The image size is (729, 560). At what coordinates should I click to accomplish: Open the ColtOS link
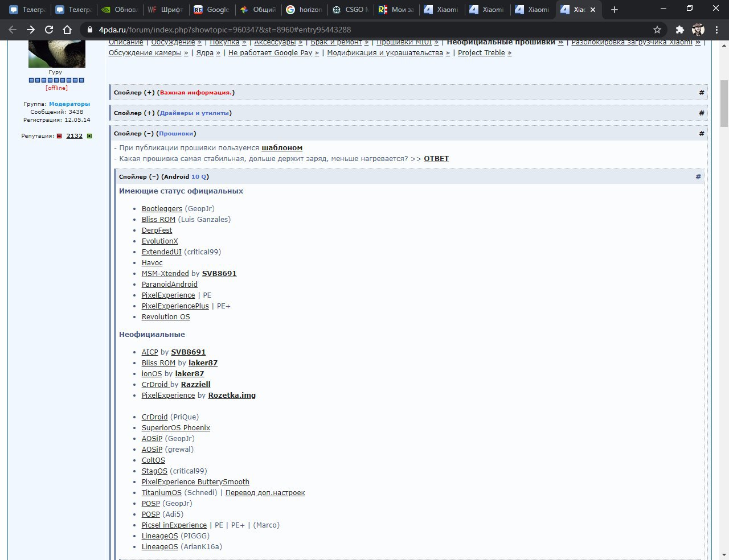coord(153,460)
